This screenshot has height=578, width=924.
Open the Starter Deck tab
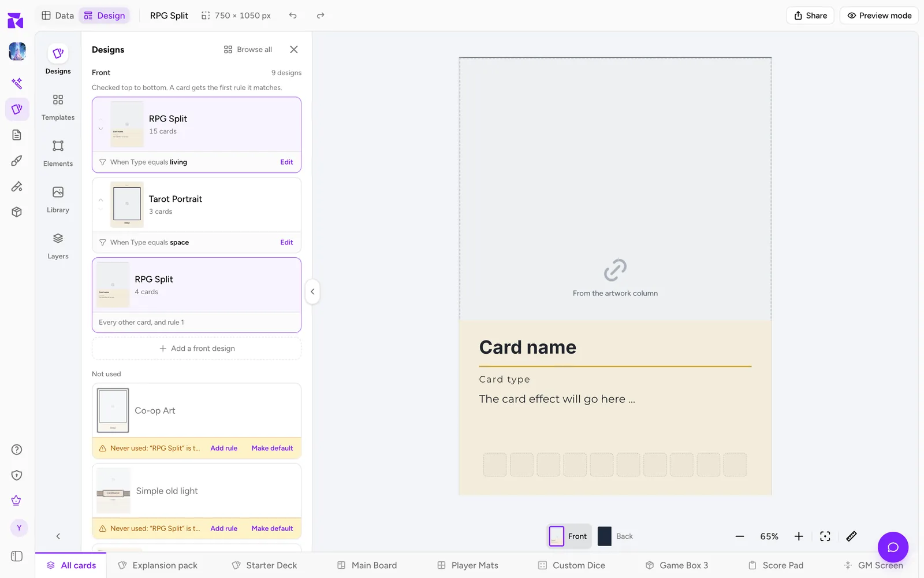[x=264, y=565]
